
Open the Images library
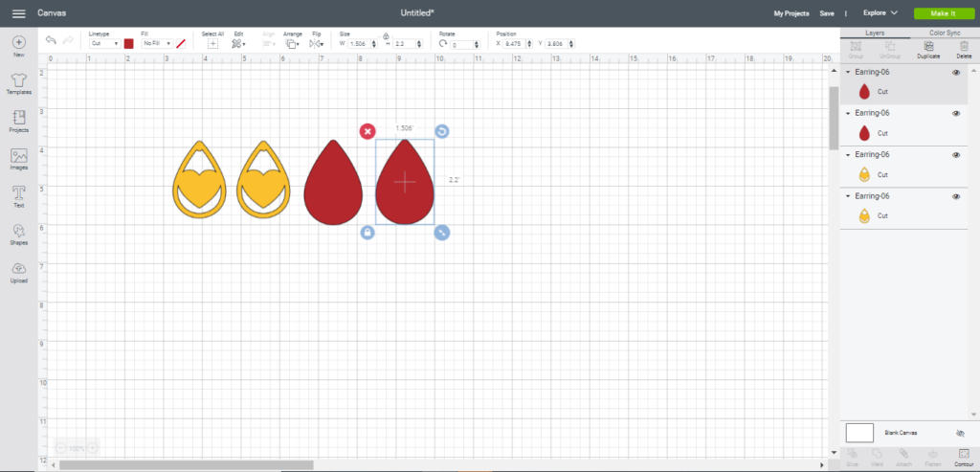18,158
